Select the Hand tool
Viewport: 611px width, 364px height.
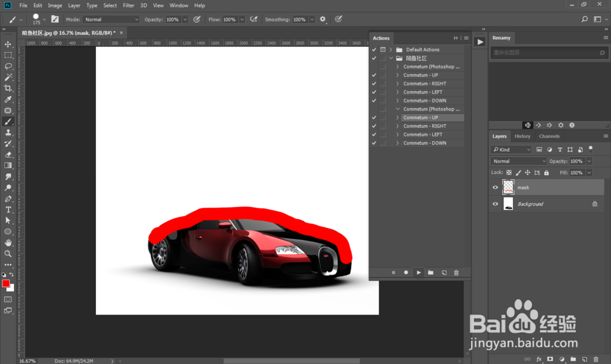(9, 242)
